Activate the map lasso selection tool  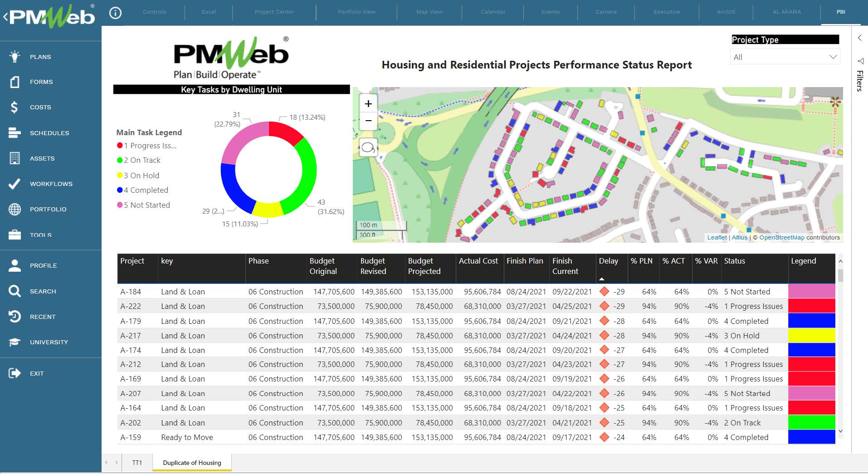point(368,147)
